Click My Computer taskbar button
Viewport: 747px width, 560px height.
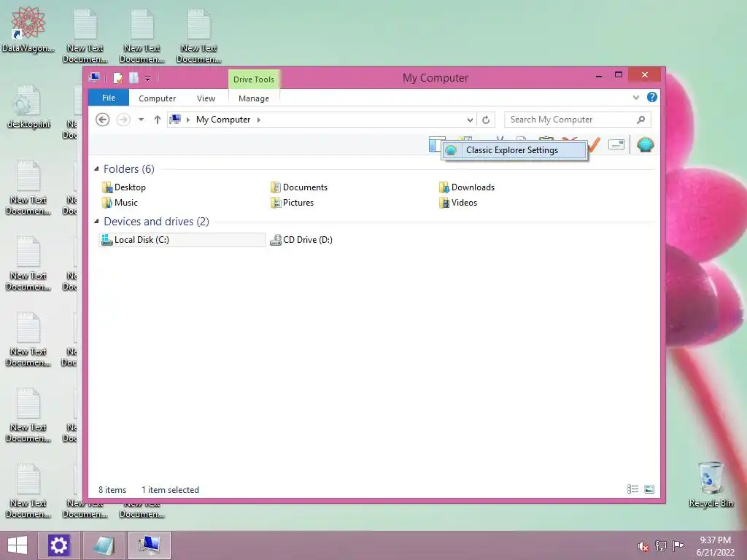149,545
